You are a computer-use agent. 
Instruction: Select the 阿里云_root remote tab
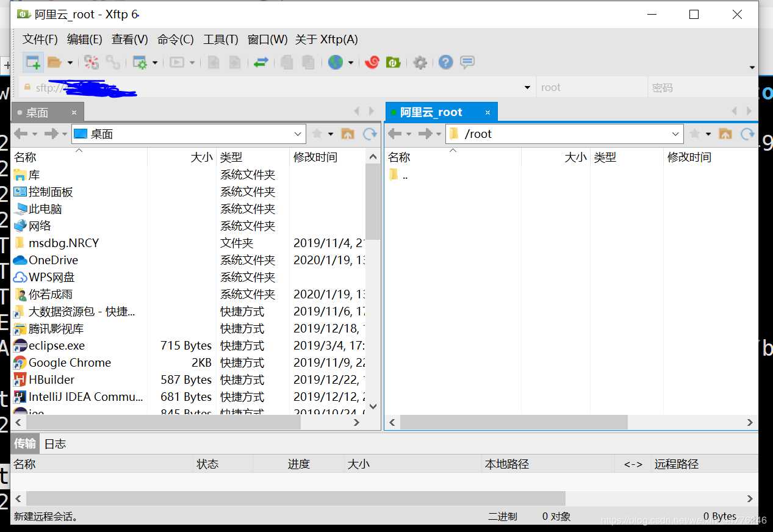[x=431, y=112]
